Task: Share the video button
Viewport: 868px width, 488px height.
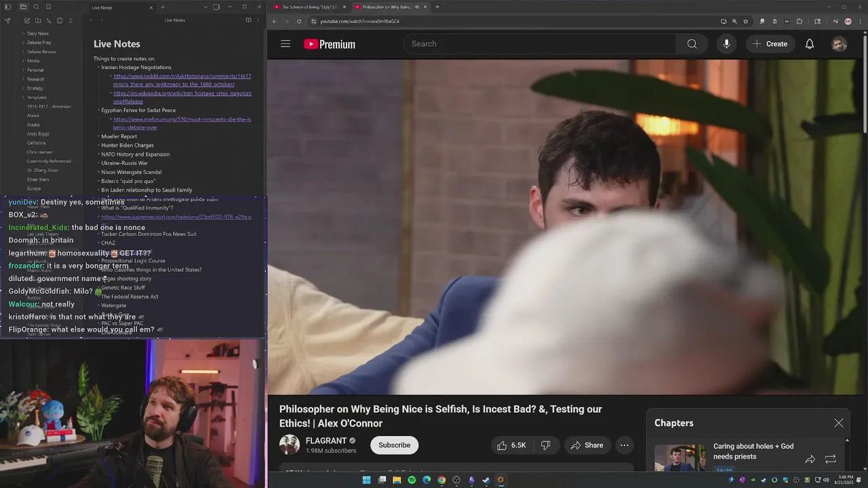Action: pos(587,445)
